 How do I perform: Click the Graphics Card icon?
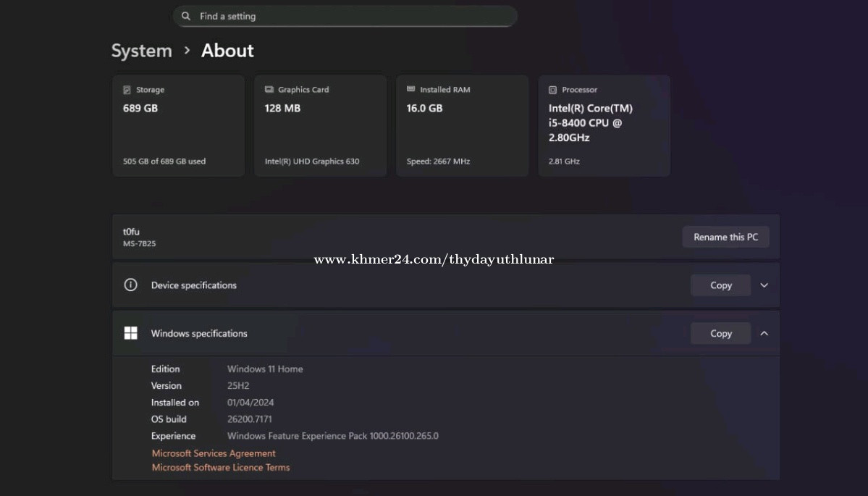pos(269,90)
